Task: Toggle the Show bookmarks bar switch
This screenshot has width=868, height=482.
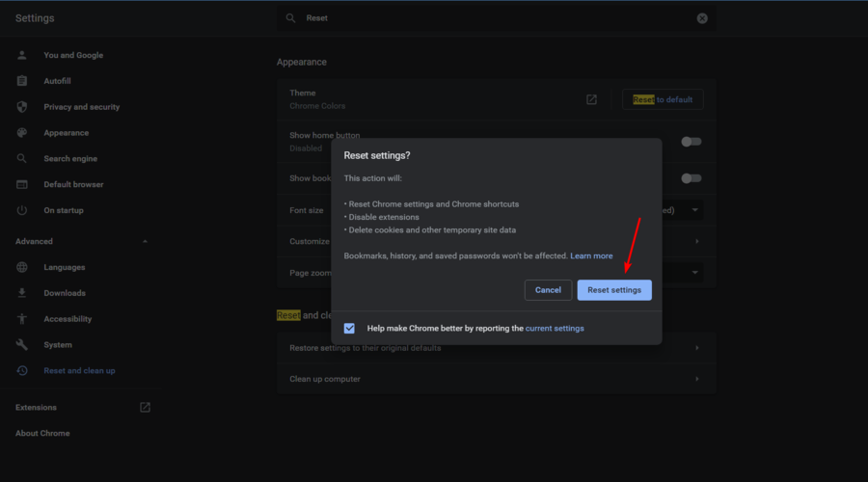Action: [x=691, y=178]
